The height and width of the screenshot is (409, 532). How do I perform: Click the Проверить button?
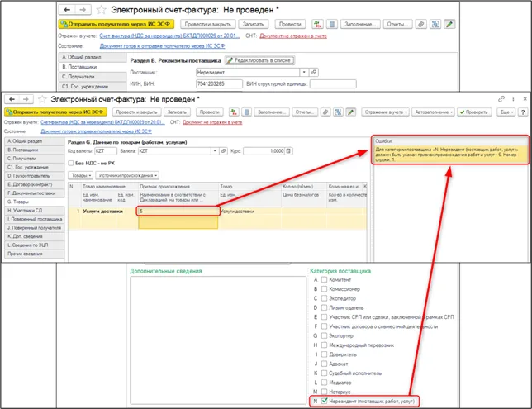pyautogui.click(x=473, y=112)
